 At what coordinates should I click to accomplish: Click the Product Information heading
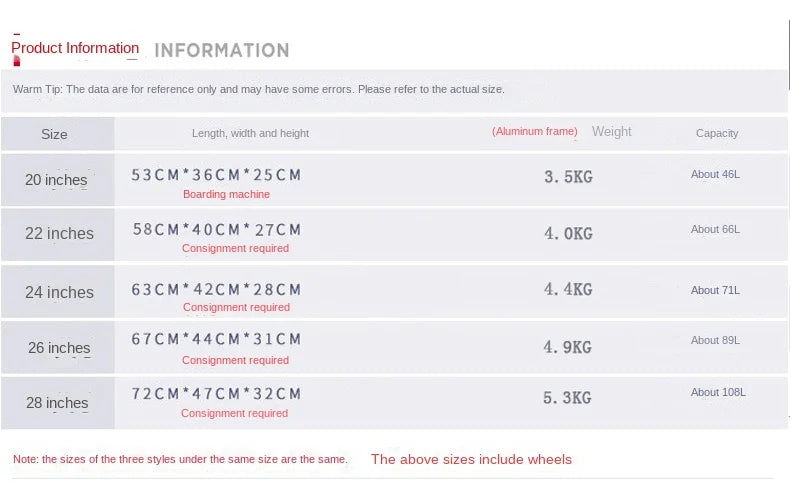[75, 48]
